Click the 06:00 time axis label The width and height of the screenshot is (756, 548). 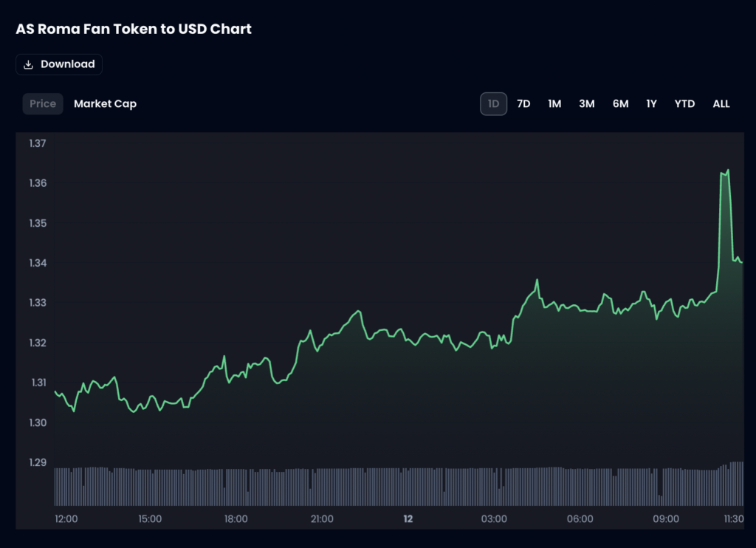tap(580, 518)
